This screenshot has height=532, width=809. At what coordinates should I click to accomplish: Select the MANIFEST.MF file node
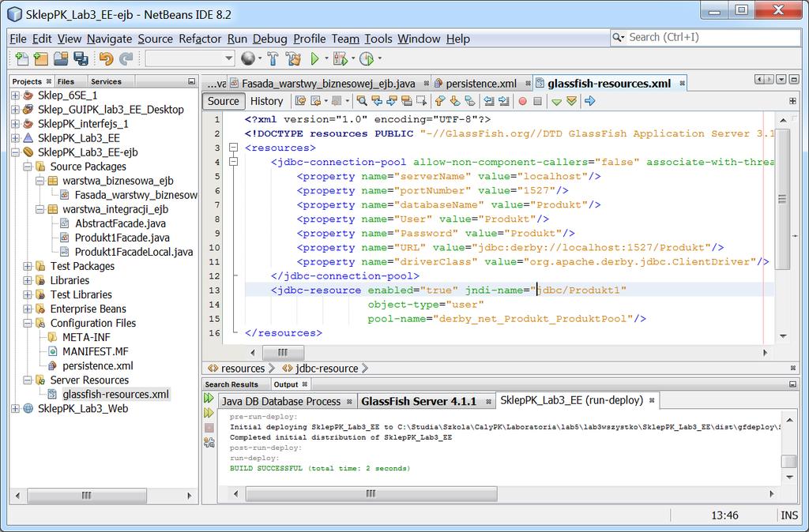95,351
